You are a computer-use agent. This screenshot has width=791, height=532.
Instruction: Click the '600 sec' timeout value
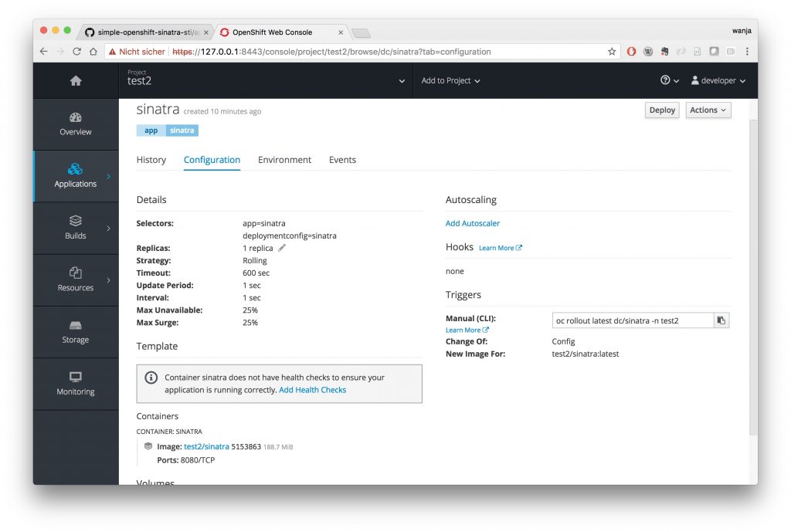point(256,273)
